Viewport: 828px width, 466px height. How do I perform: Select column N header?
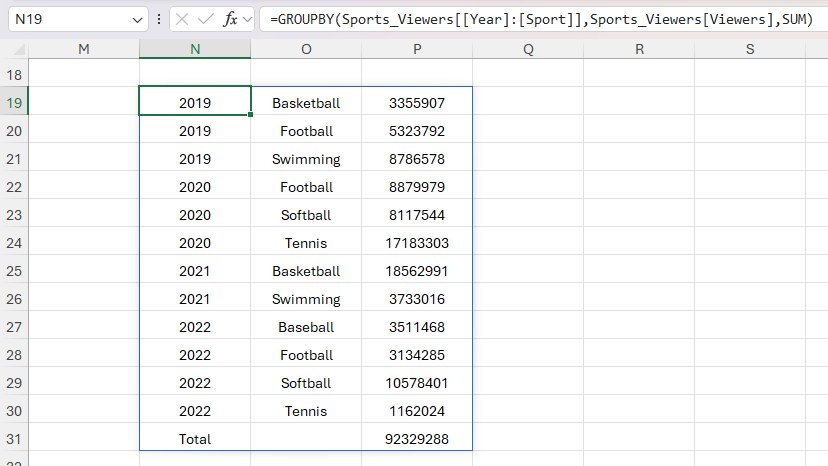point(195,50)
